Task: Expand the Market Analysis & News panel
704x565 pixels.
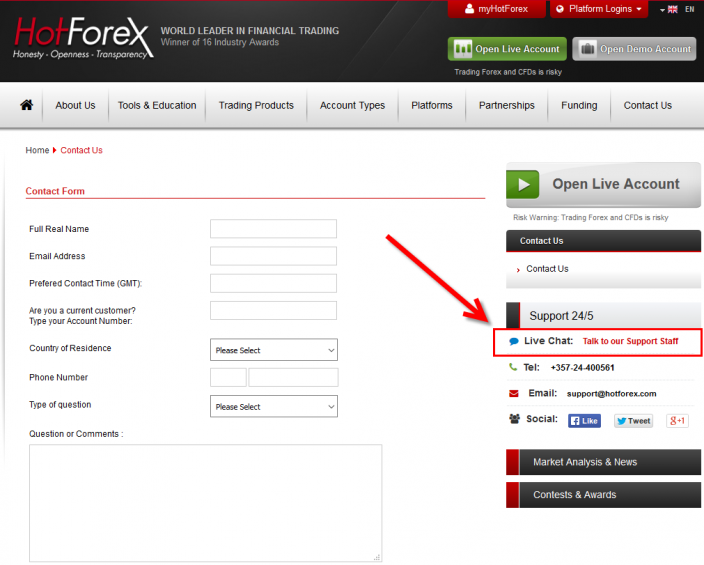Action: [x=603, y=462]
